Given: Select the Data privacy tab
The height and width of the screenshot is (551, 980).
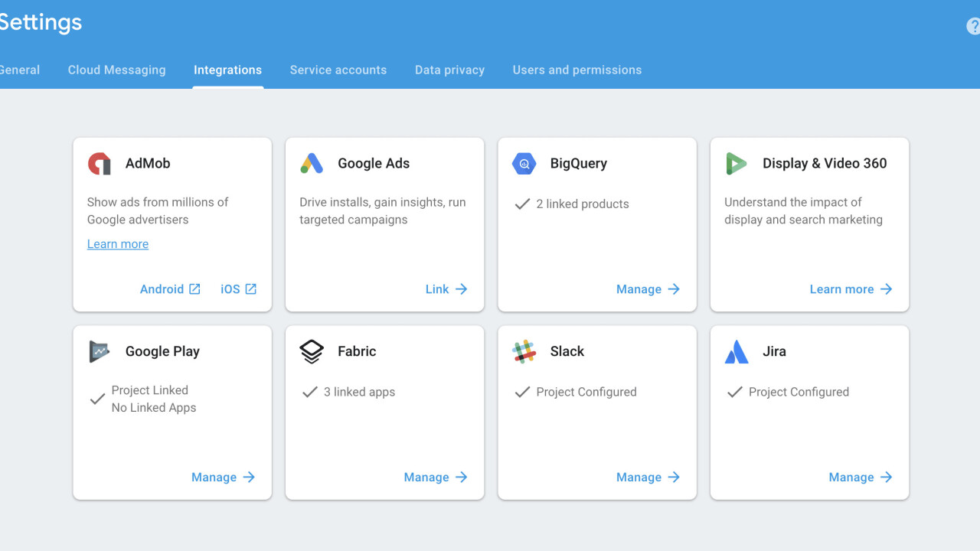Looking at the screenshot, I should [x=449, y=70].
